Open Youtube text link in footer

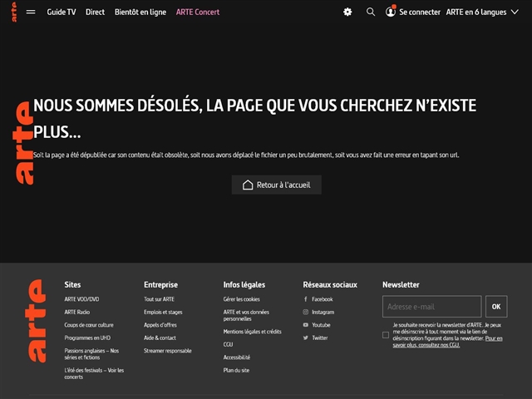(x=322, y=325)
